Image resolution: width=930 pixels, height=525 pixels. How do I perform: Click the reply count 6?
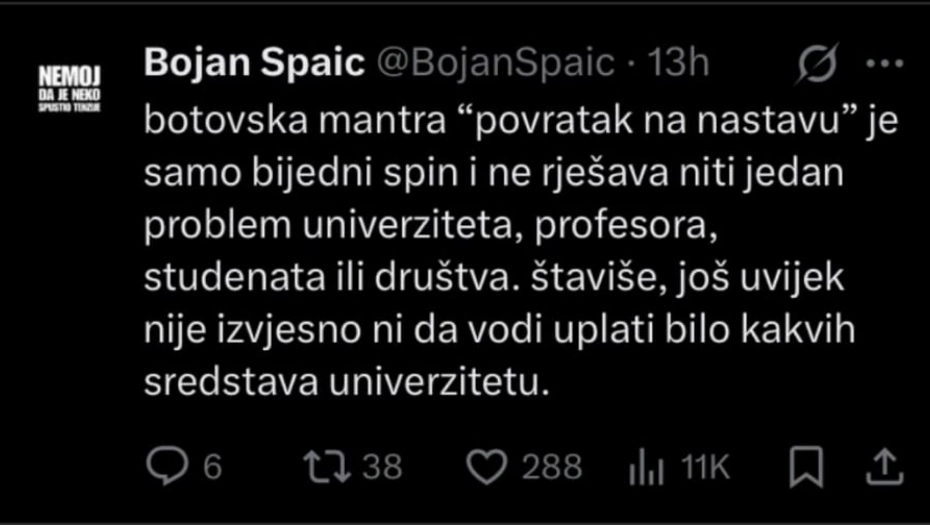(x=212, y=467)
